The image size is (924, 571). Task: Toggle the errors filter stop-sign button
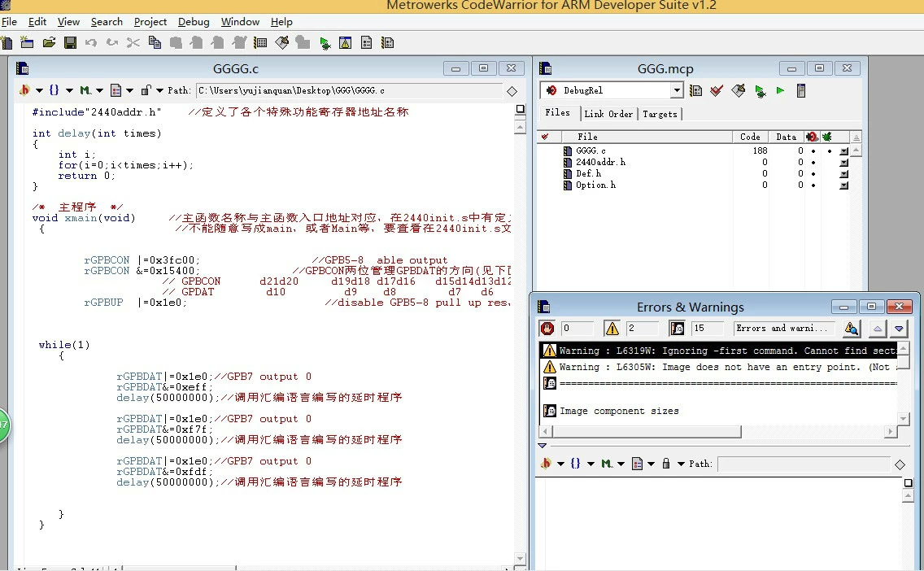[547, 328]
